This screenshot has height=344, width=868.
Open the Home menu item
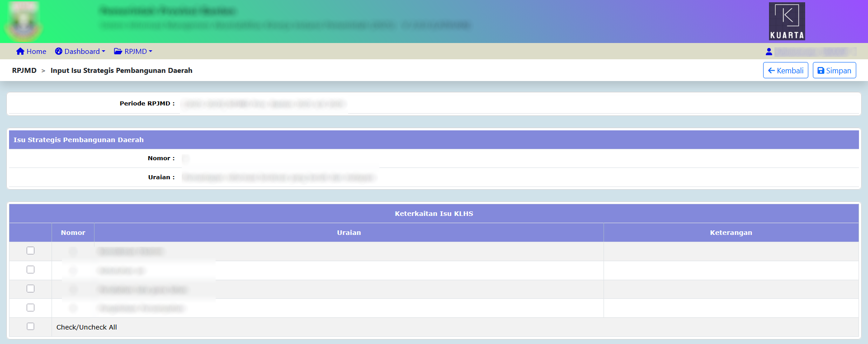(36, 52)
